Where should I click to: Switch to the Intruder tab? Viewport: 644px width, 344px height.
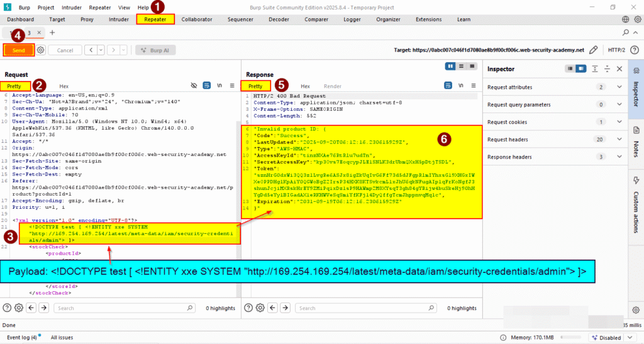click(x=119, y=19)
